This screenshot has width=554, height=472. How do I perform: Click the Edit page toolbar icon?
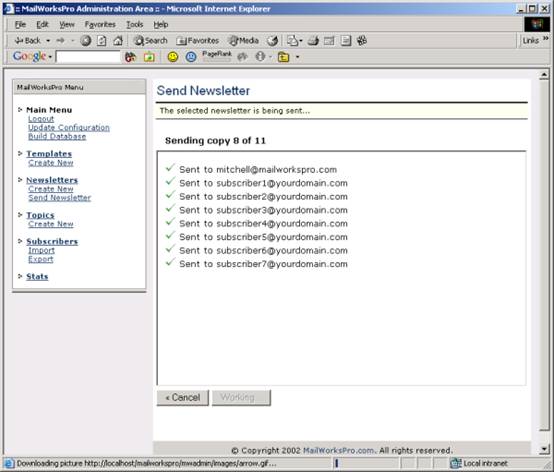click(329, 41)
